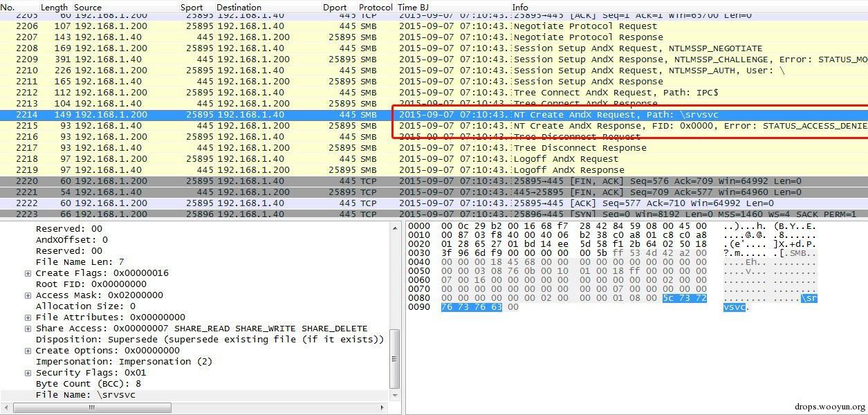The image size is (868, 415).
Task: Sort by the Destination column header
Action: (x=239, y=7)
